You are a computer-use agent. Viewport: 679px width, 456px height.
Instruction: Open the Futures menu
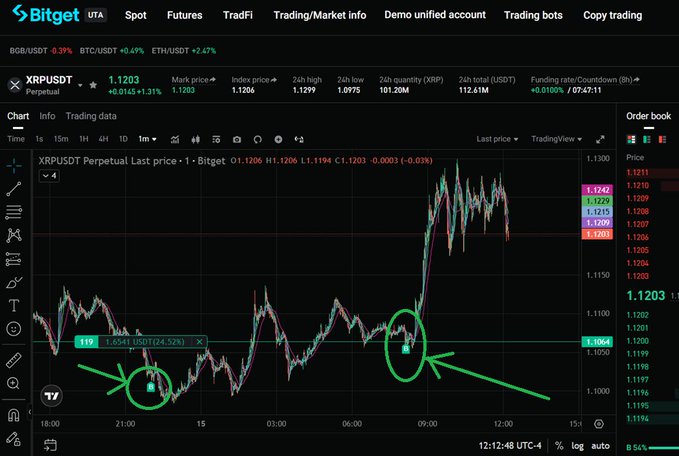click(184, 15)
